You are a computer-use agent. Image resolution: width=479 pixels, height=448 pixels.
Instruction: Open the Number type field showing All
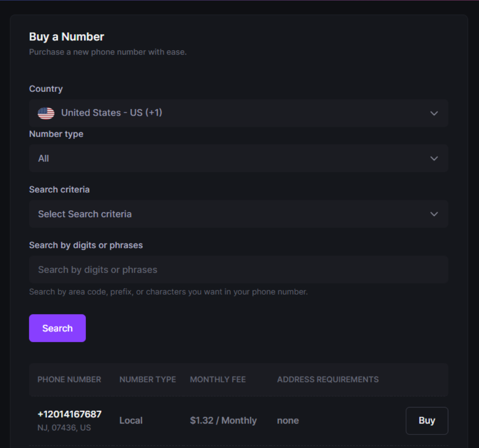tap(44, 158)
